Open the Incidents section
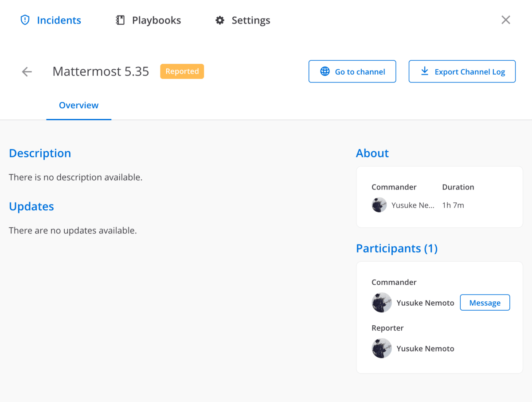Screen dimensions: 532x402 (x=51, y=20)
